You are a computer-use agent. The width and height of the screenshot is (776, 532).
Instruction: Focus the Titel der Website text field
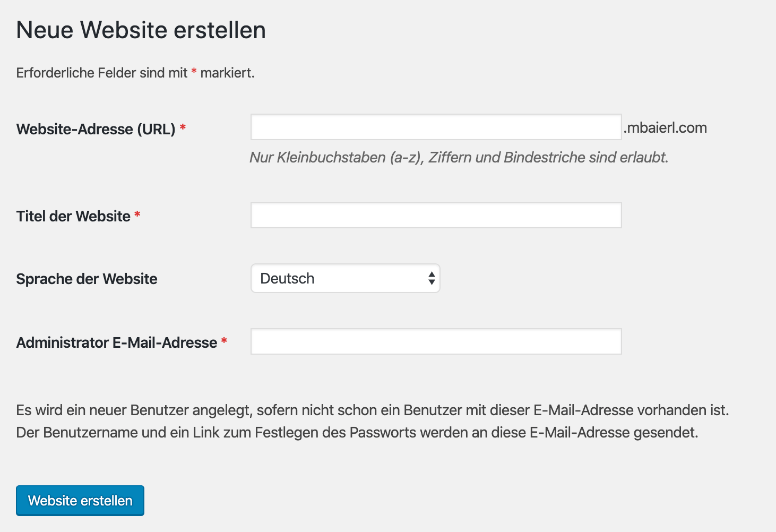[x=436, y=215]
